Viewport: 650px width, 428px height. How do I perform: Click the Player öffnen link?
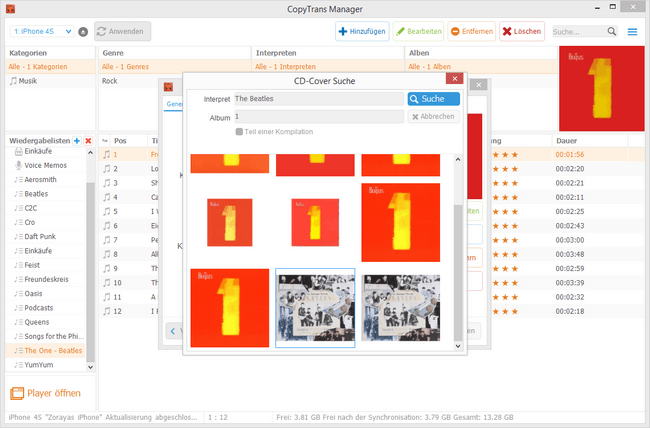tap(54, 393)
